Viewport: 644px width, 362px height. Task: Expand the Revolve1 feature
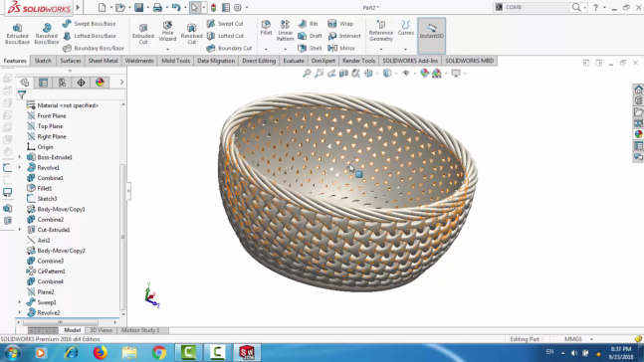pos(20,167)
